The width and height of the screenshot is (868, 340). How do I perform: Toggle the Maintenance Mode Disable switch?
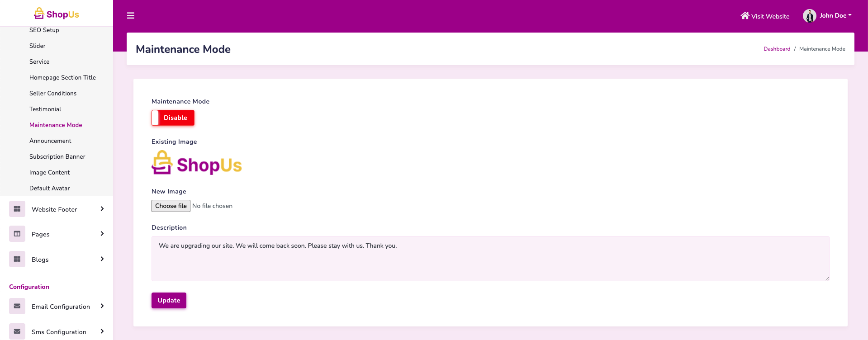click(173, 118)
